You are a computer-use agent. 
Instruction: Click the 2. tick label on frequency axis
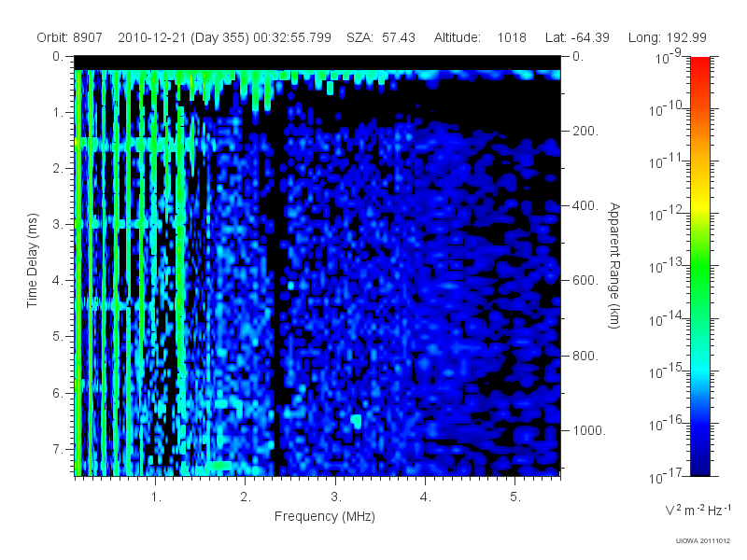pyautogui.click(x=246, y=497)
